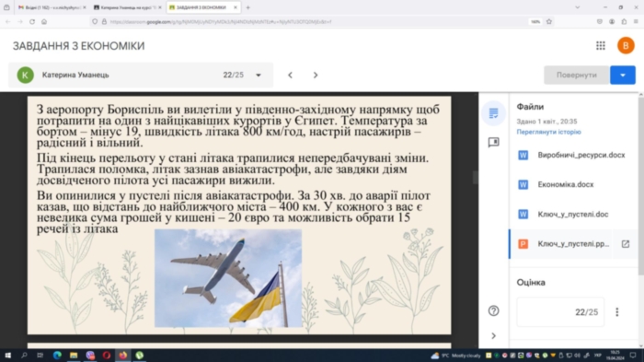The width and height of the screenshot is (644, 362).
Task: Switch to the Катерина Уманець browser tab
Action: click(127, 7)
